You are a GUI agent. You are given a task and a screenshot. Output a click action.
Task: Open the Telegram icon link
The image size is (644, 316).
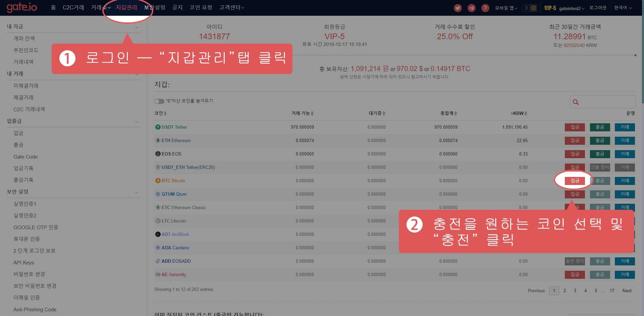pos(472,8)
